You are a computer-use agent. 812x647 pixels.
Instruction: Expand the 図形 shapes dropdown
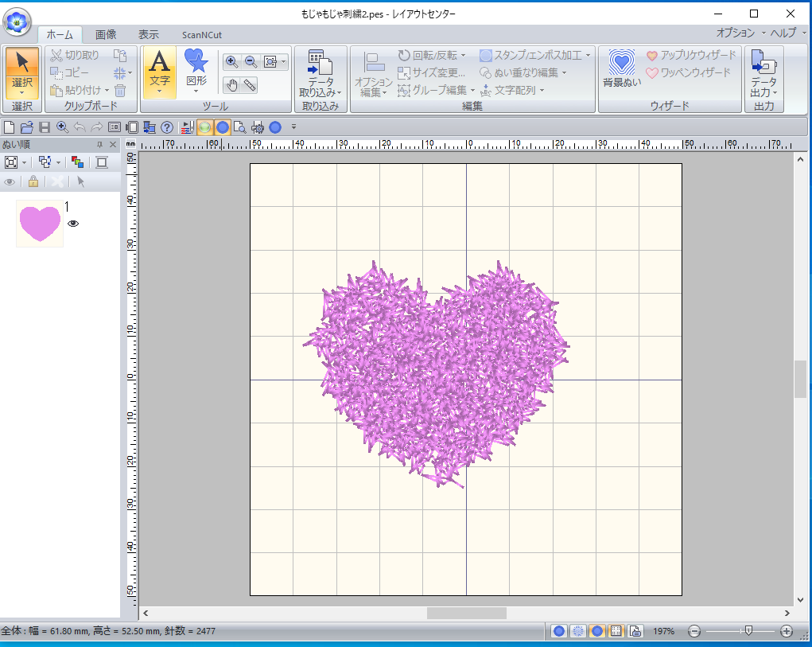point(196,91)
